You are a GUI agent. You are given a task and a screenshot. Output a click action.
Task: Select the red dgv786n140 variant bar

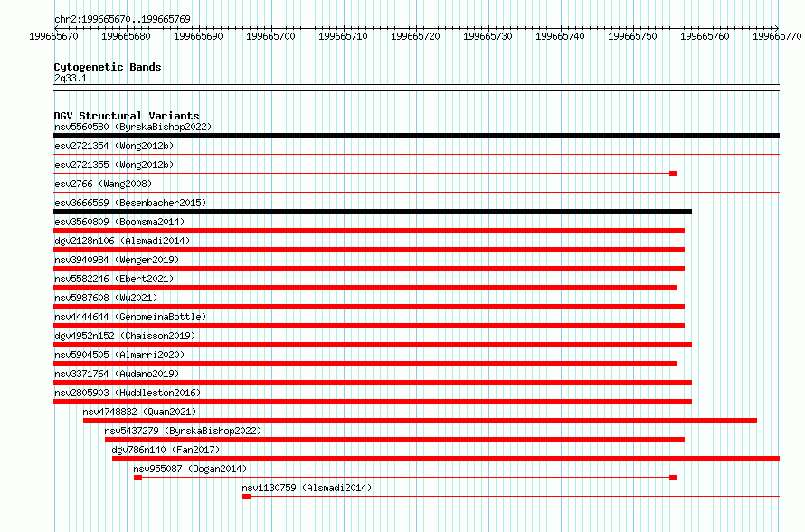(446, 459)
